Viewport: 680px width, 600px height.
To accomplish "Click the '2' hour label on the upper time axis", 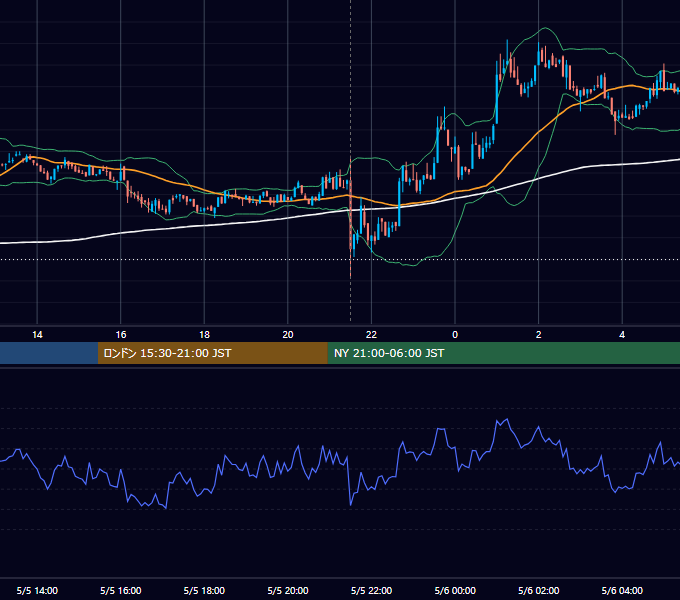I will click(x=539, y=335).
